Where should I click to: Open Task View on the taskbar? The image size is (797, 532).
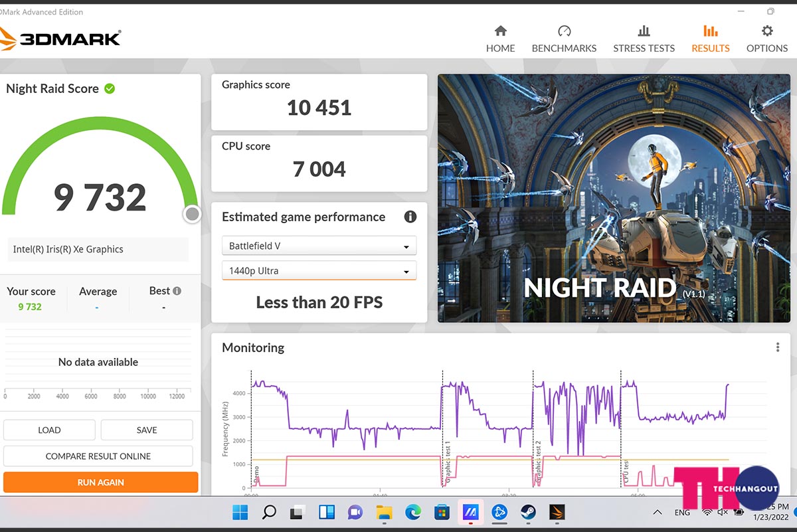tap(298, 512)
